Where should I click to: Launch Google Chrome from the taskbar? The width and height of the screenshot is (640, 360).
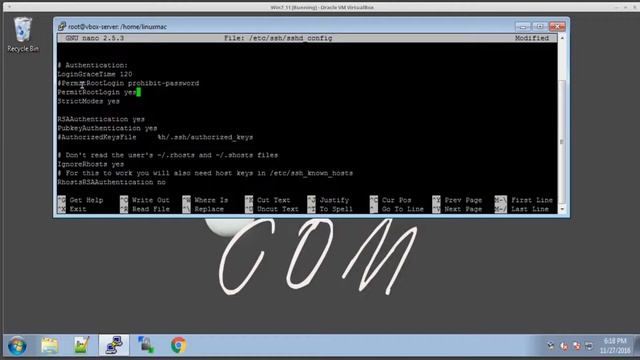(x=178, y=345)
